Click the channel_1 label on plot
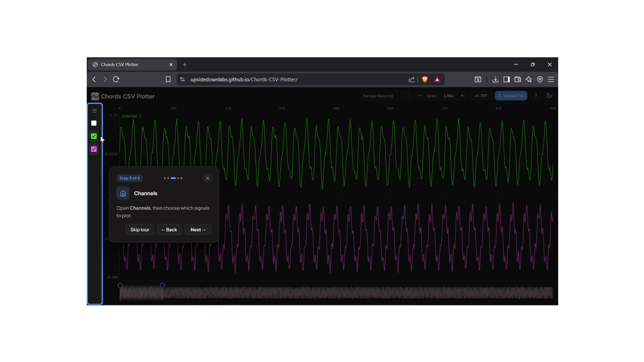The height and width of the screenshot is (362, 644). 131,116
